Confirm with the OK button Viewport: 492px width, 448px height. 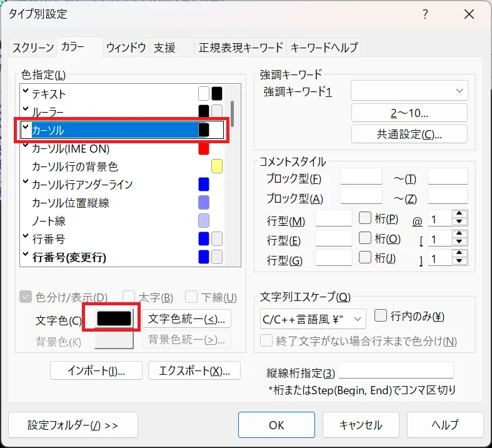[x=276, y=425]
